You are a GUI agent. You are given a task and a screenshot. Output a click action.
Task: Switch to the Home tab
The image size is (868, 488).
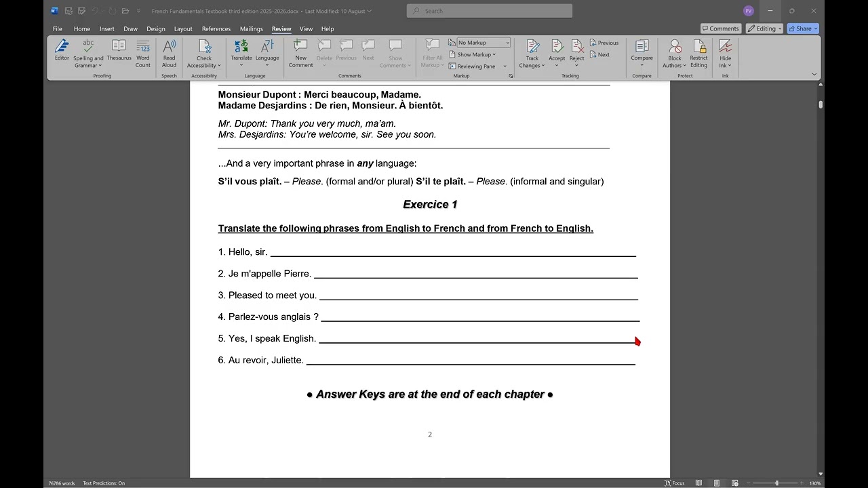coord(82,29)
